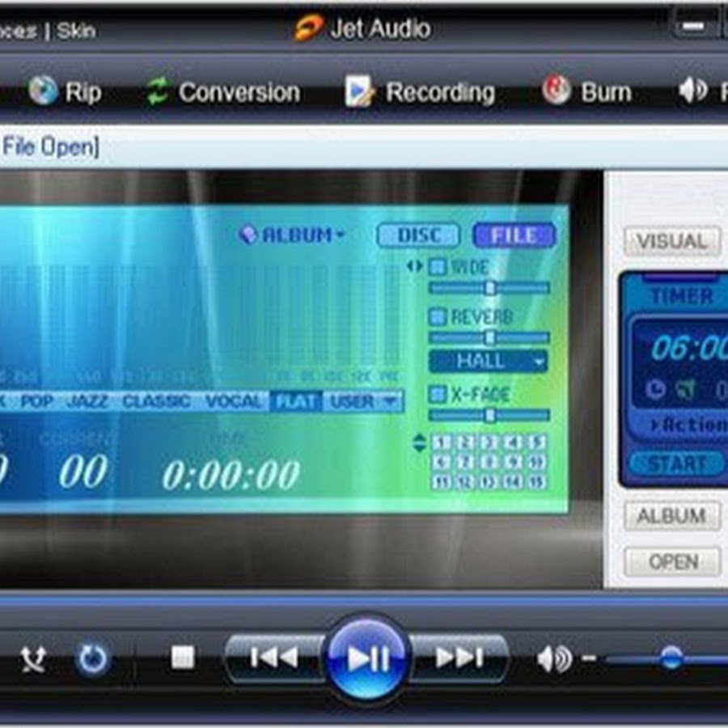Viewport: 728px width, 728px height.
Task: Enable the REVERB effect checkbox
Action: pyautogui.click(x=438, y=317)
